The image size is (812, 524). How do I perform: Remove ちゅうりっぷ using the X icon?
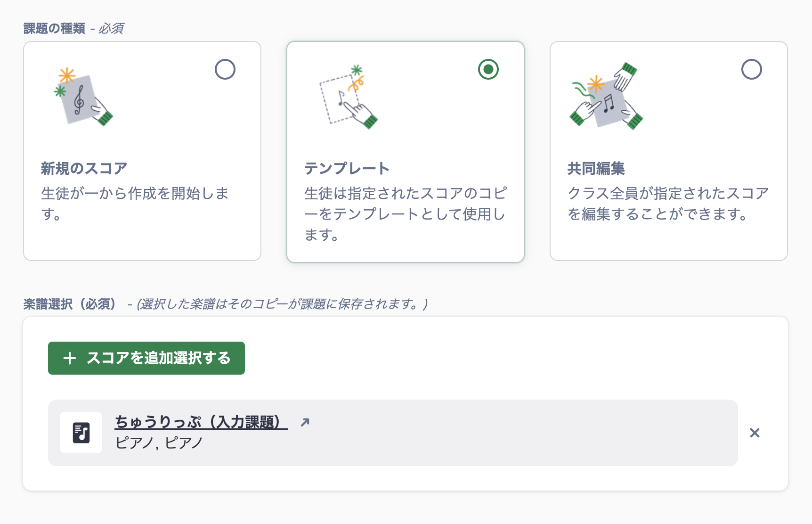[x=755, y=432]
